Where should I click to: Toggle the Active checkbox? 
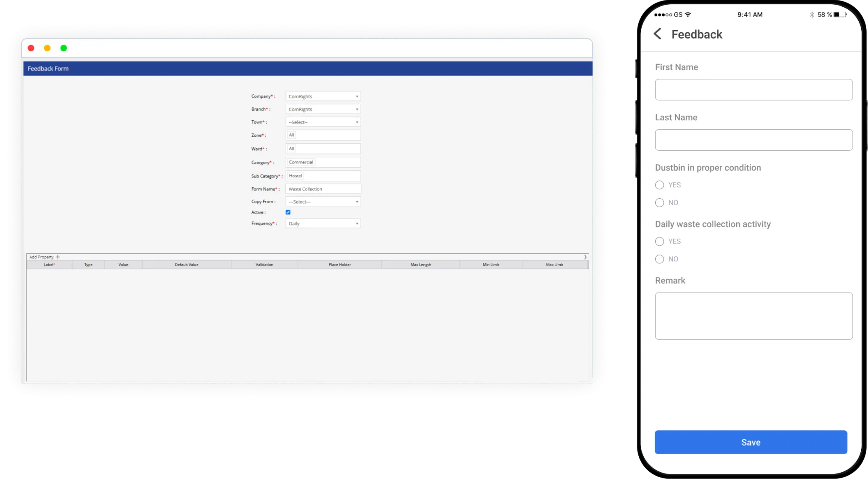[x=288, y=212]
